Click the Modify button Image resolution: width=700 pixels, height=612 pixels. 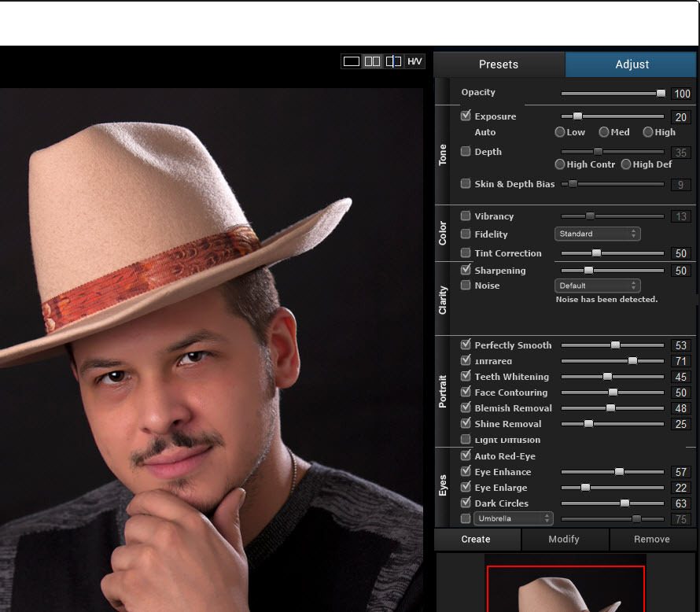563,539
